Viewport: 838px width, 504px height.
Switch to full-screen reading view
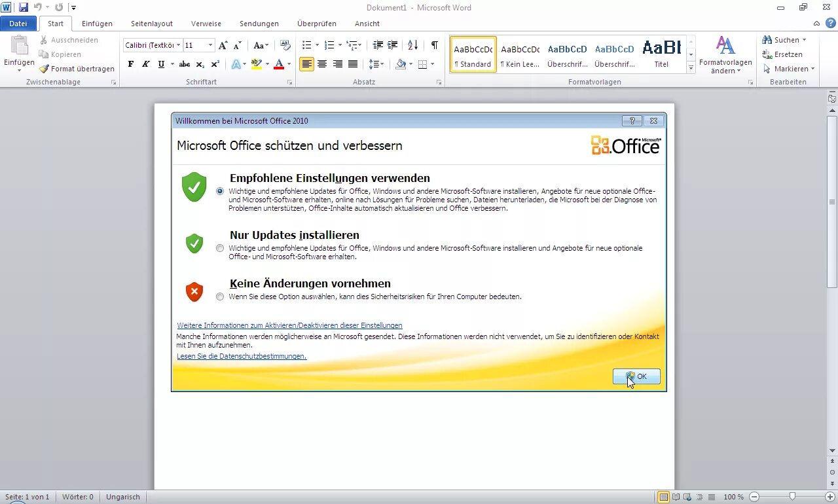(676, 497)
